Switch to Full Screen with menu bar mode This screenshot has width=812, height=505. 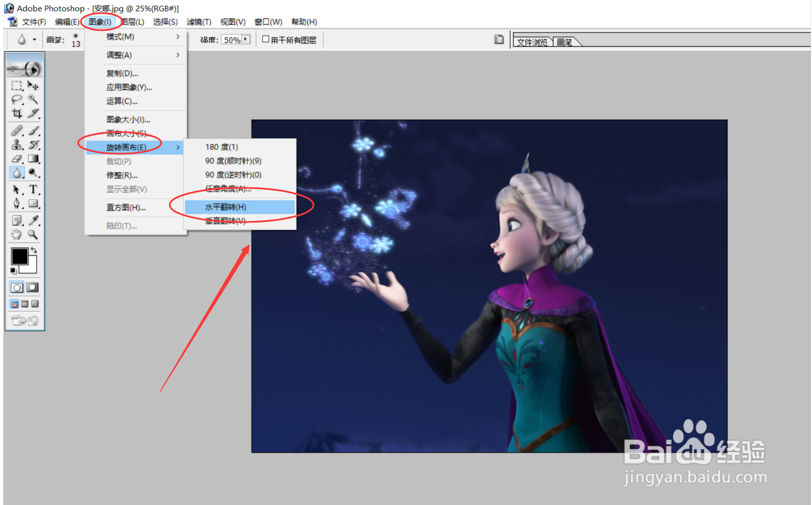tap(25, 304)
